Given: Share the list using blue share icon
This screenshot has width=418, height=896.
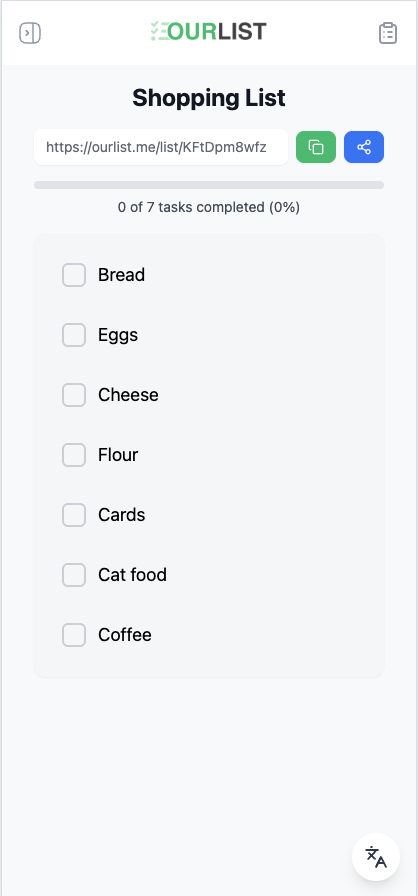Looking at the screenshot, I should (364, 147).
